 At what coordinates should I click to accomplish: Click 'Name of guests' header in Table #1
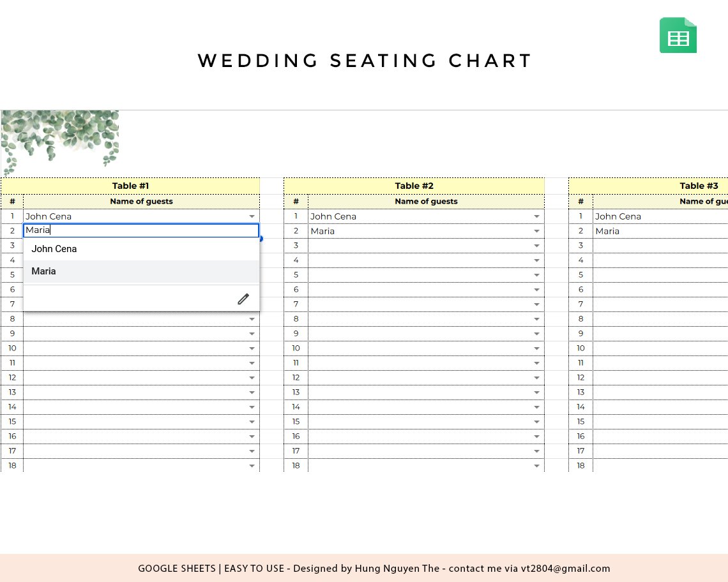click(x=141, y=202)
